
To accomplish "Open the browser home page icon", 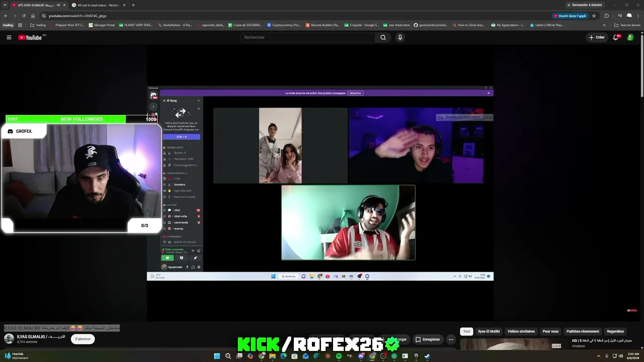I will coord(33,16).
